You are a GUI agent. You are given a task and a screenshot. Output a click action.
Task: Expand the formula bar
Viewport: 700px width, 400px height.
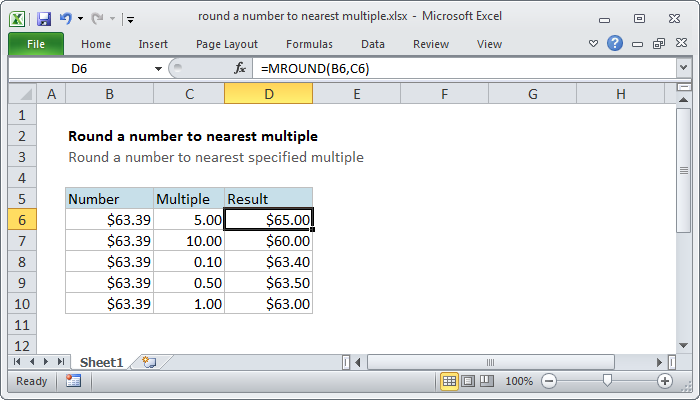[683, 68]
